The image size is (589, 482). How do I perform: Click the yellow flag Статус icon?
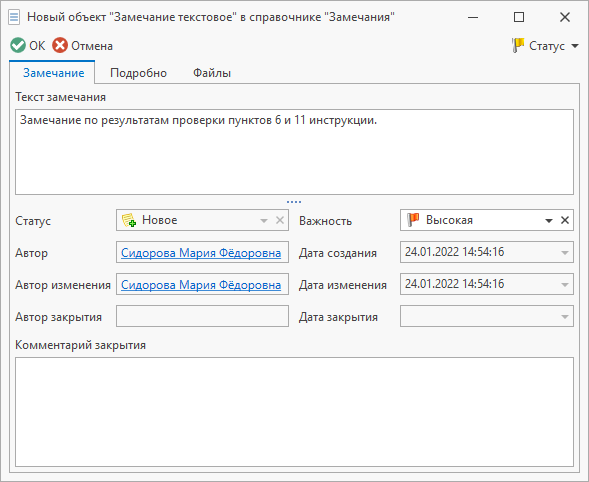pos(518,45)
